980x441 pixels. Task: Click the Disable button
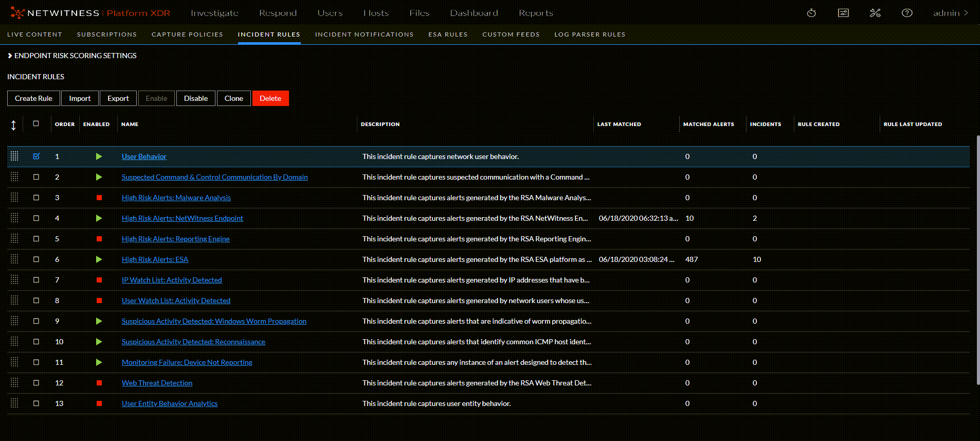pos(196,98)
